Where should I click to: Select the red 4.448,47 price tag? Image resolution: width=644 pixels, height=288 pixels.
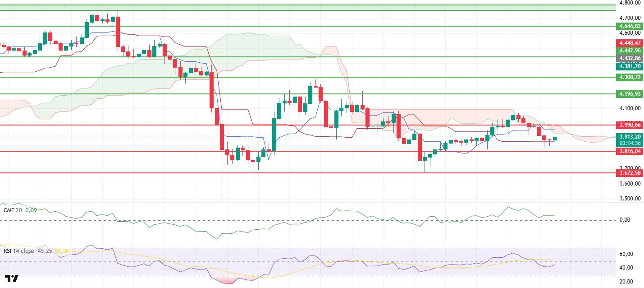tap(629, 43)
